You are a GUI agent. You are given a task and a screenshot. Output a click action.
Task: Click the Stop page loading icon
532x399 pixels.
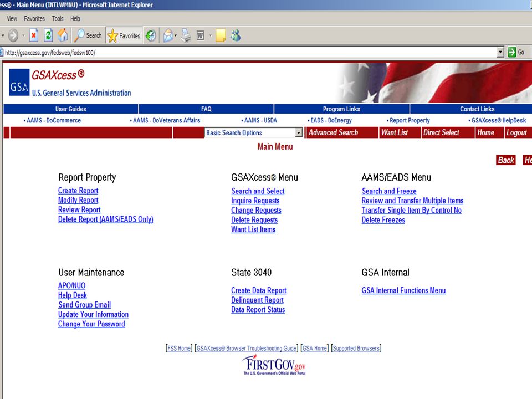point(34,35)
